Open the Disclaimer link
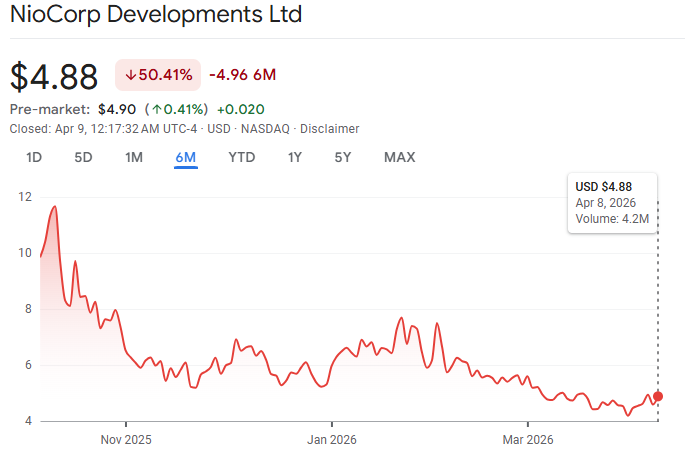 tap(329, 129)
